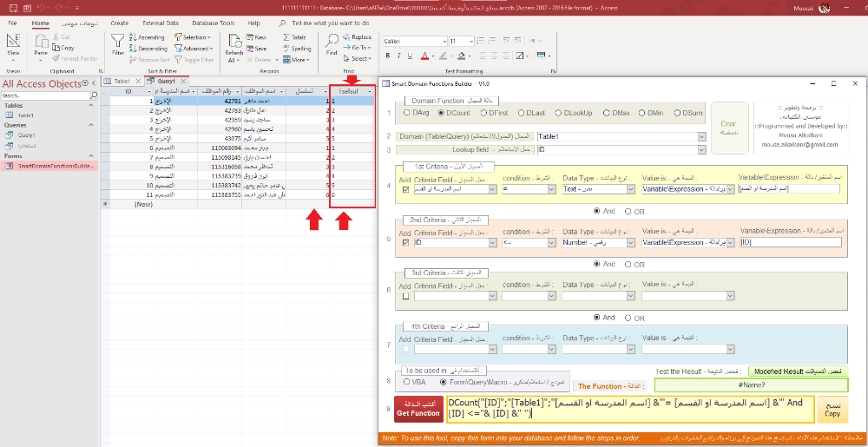
Task: Toggle Italic formatting
Action: pyautogui.click(x=398, y=56)
